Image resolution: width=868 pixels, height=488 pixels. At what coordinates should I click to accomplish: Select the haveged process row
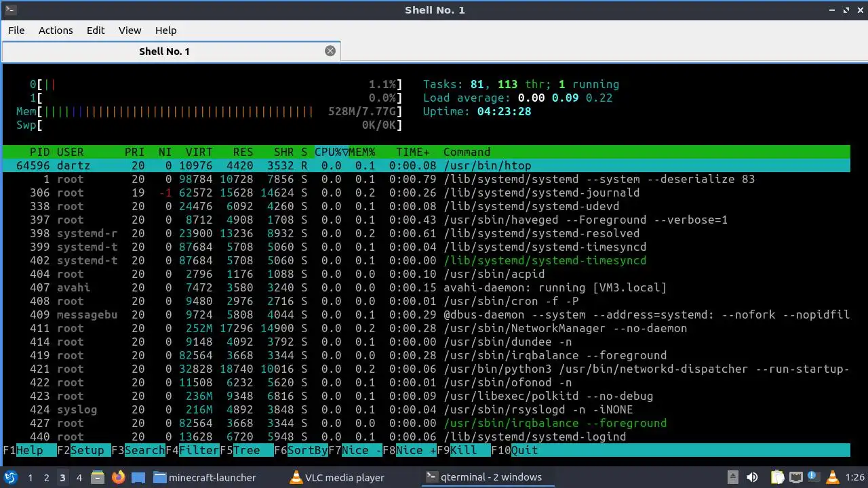coord(426,220)
